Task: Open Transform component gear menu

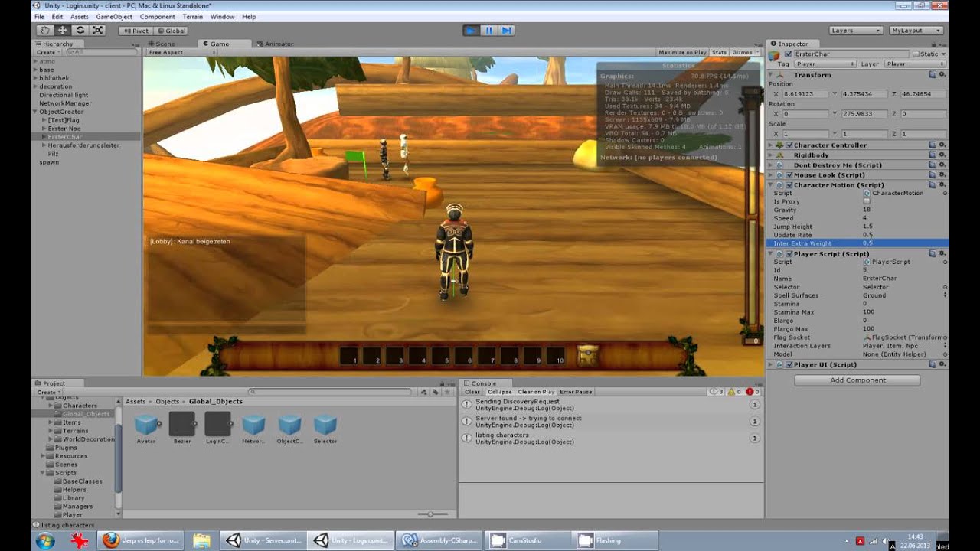Action: (942, 75)
